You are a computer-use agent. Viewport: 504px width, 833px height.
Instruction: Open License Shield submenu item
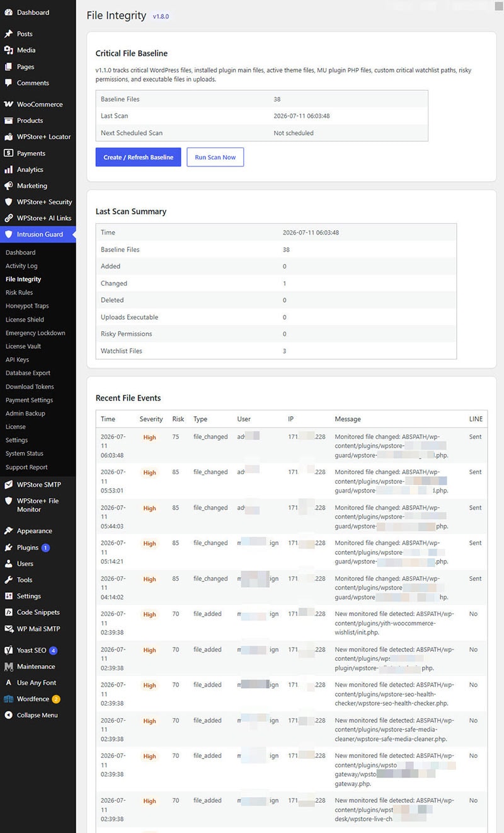(x=25, y=320)
